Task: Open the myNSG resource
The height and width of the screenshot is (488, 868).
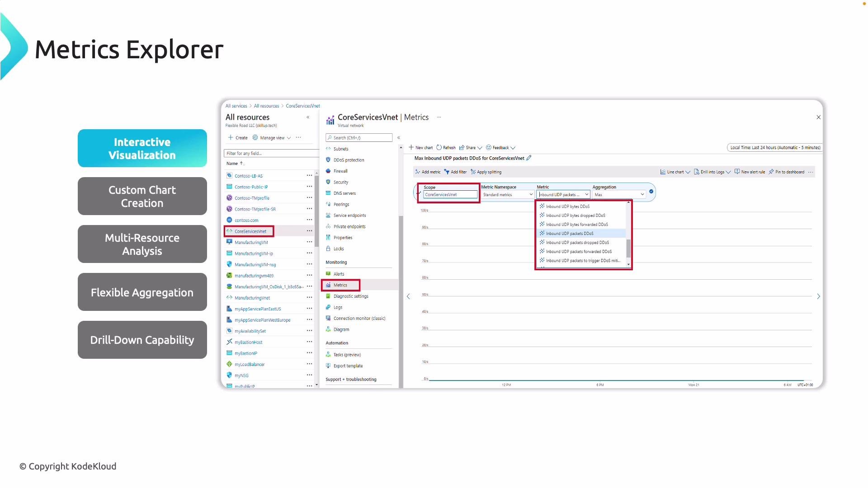Action: 241,375
